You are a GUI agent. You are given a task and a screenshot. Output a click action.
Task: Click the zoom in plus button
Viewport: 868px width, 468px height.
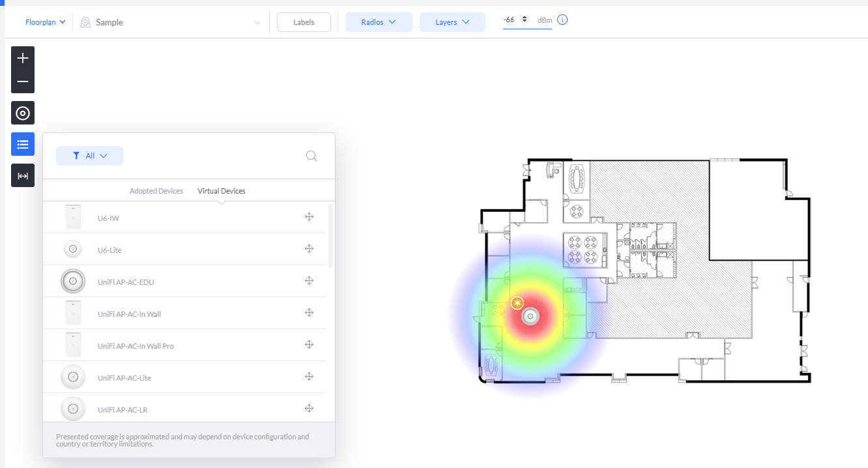[23, 58]
